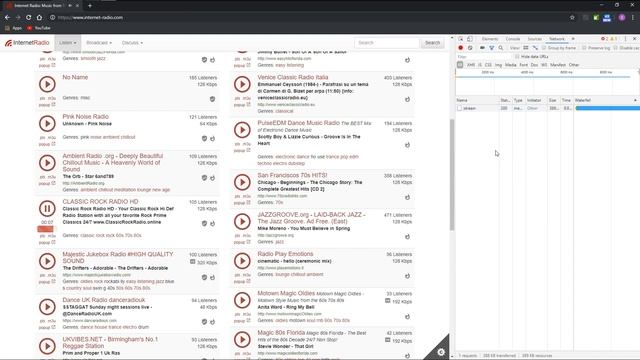Filter network requests by Img
Screen dimensions: 640x360
pyautogui.click(x=498, y=65)
